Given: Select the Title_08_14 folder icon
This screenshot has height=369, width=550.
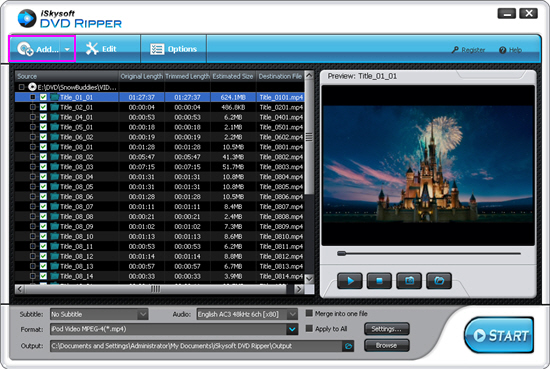Looking at the screenshot, I should 54,276.
